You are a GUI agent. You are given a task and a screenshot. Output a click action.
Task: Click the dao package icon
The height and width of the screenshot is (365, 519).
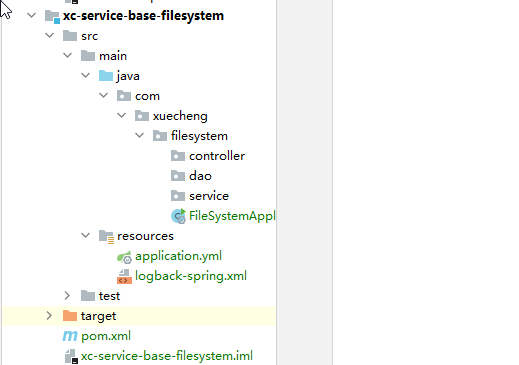pyautogui.click(x=178, y=176)
